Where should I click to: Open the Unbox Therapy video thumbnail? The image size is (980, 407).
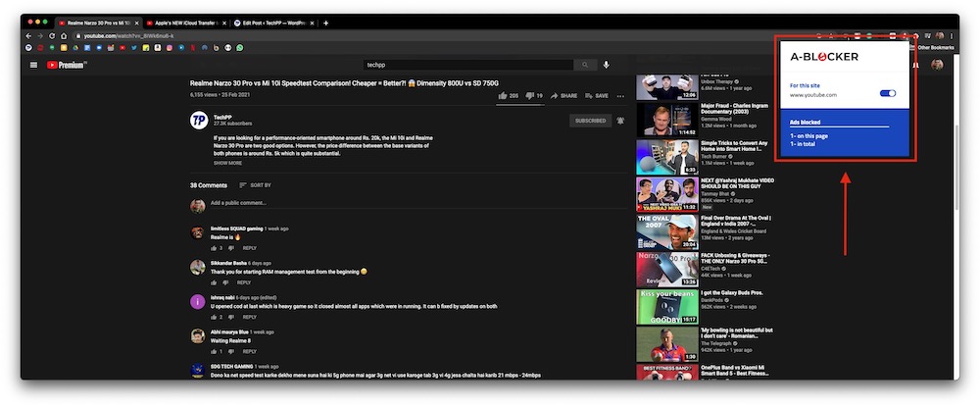coord(666,87)
